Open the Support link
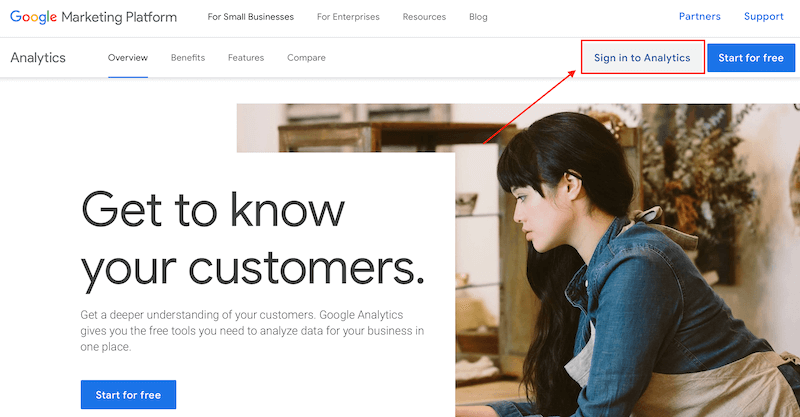The height and width of the screenshot is (417, 800). 764,17
